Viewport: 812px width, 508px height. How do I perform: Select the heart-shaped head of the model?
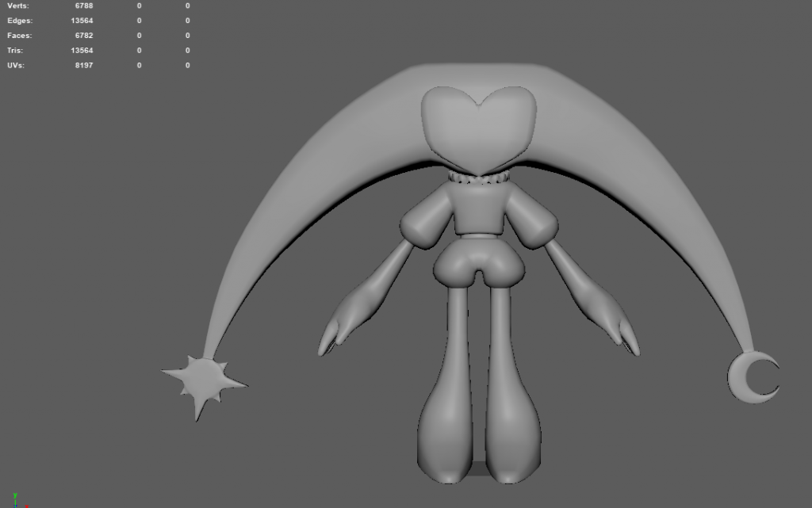pyautogui.click(x=478, y=130)
